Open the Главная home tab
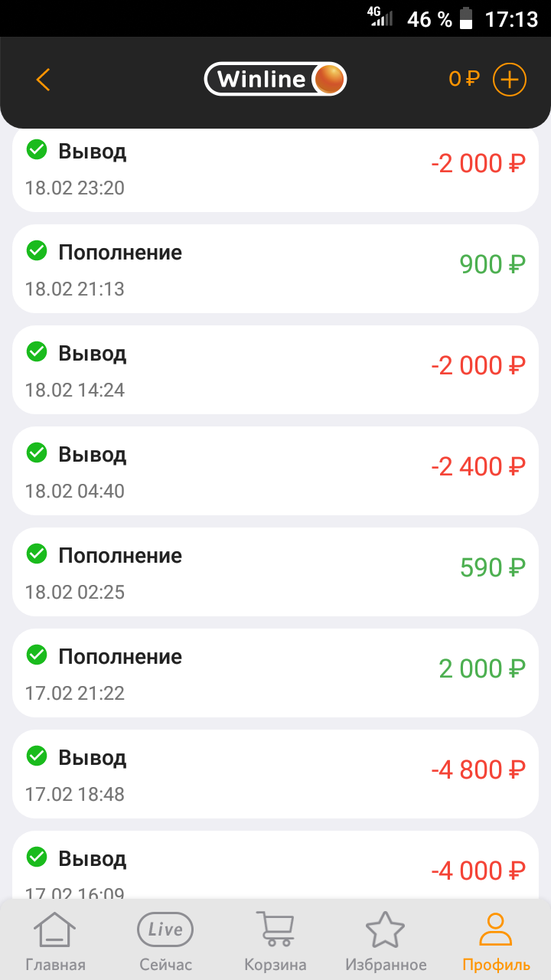 pos(55,941)
